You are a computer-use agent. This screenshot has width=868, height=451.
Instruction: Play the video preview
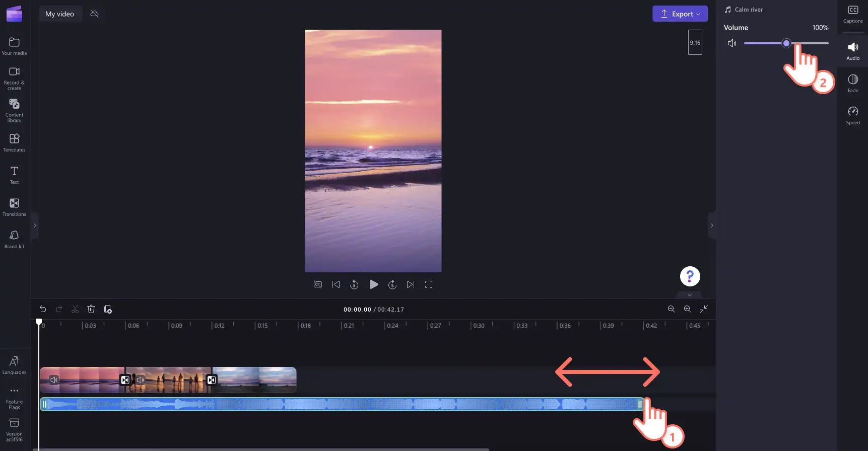click(x=373, y=284)
